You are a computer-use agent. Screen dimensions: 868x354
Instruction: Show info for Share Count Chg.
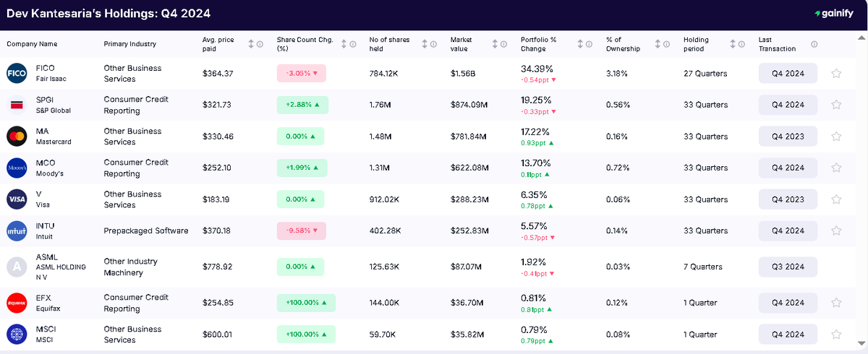click(352, 44)
